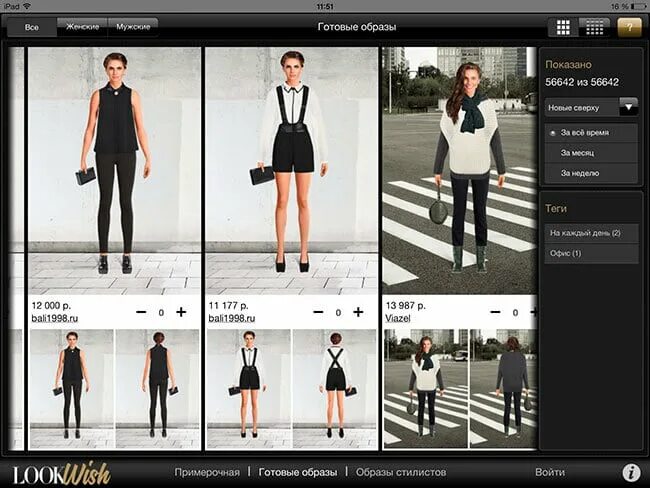Filter by the Женские tab

click(82, 27)
